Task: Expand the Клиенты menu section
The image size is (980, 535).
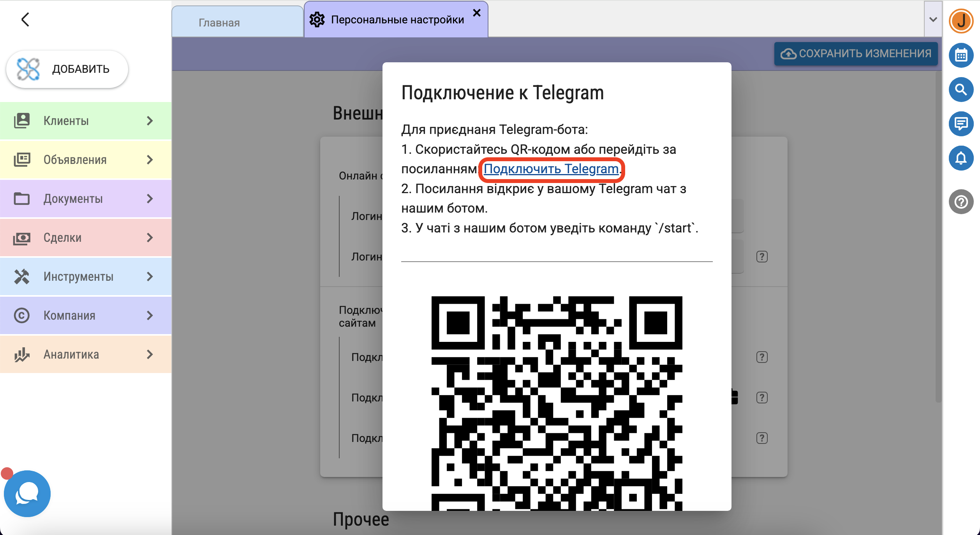Action: click(x=86, y=121)
